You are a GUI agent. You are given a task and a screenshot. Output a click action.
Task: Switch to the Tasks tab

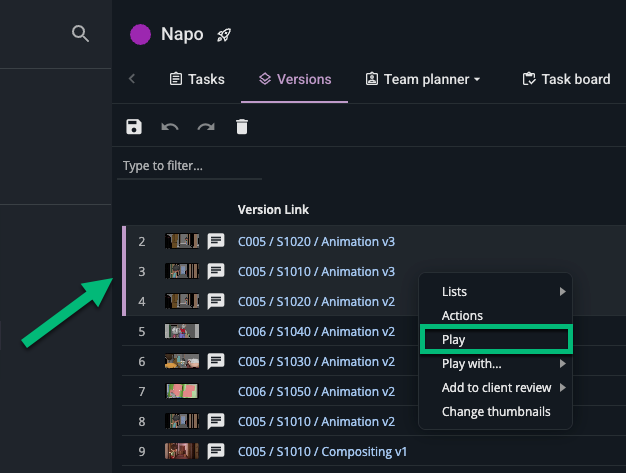point(196,79)
